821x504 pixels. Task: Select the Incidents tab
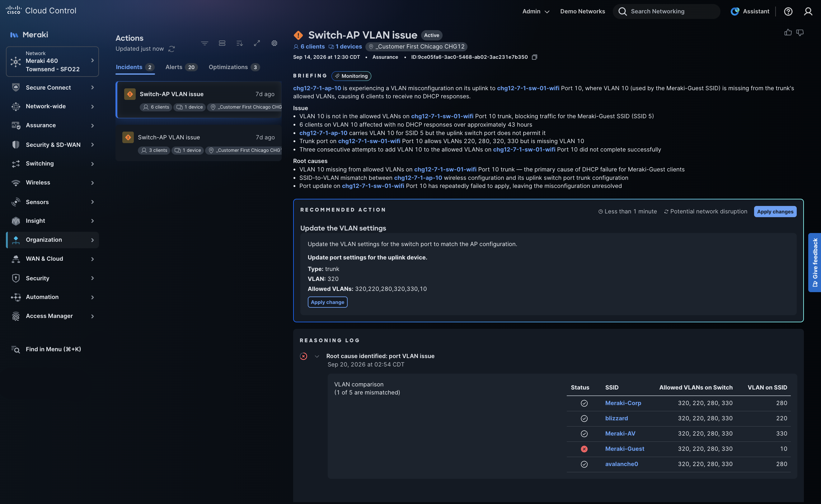tap(135, 67)
